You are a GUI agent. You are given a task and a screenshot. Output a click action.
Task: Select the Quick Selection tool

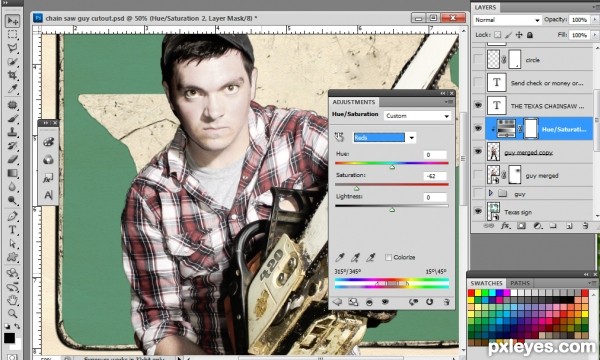pyautogui.click(x=12, y=62)
